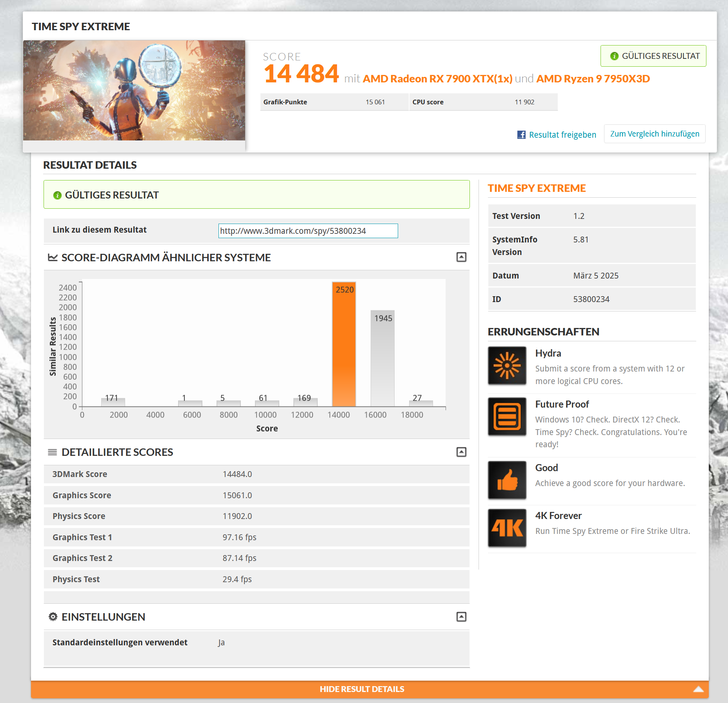Viewport: 728px width, 703px height.
Task: Click the Hydra achievement title
Action: point(548,353)
